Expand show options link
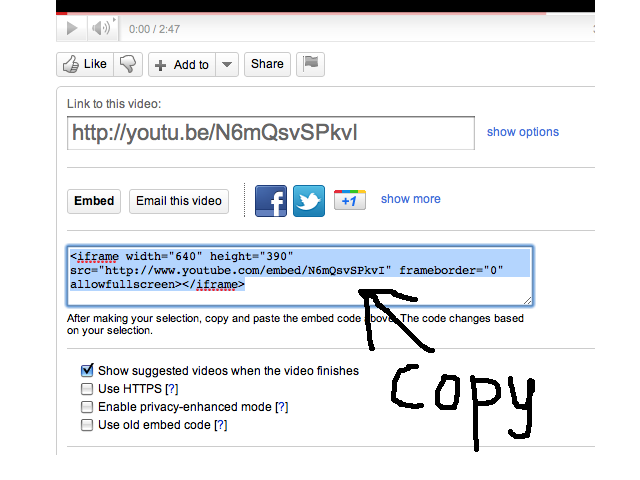Image resolution: width=640 pixels, height=480 pixels. coord(522,132)
